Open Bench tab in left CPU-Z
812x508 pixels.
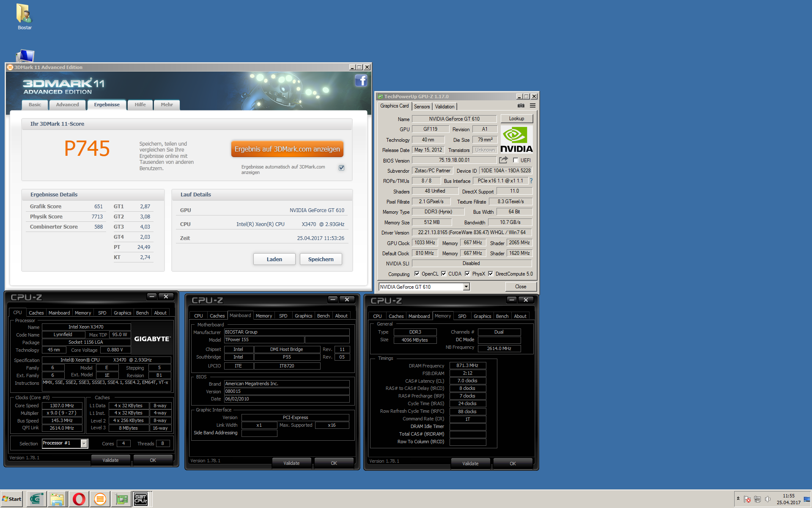coord(142,313)
